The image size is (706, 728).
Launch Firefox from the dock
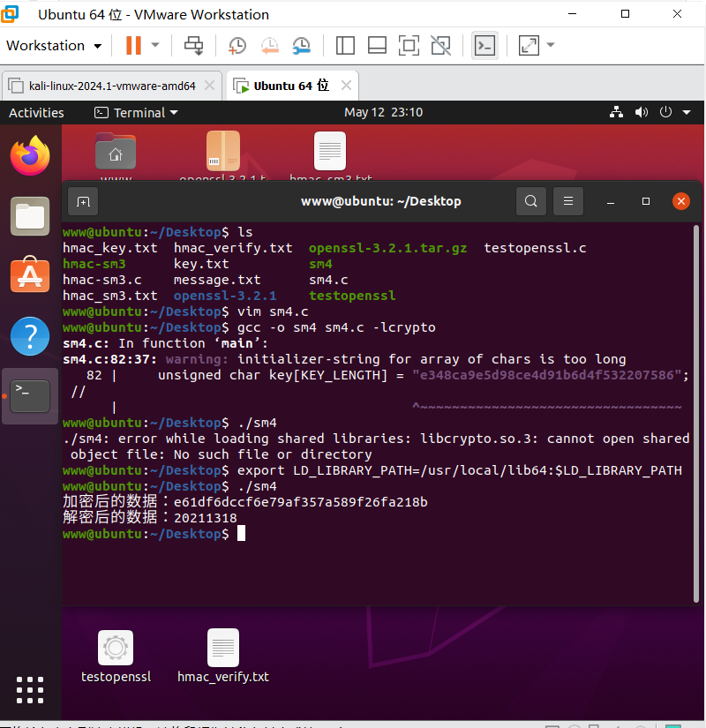(x=30, y=155)
